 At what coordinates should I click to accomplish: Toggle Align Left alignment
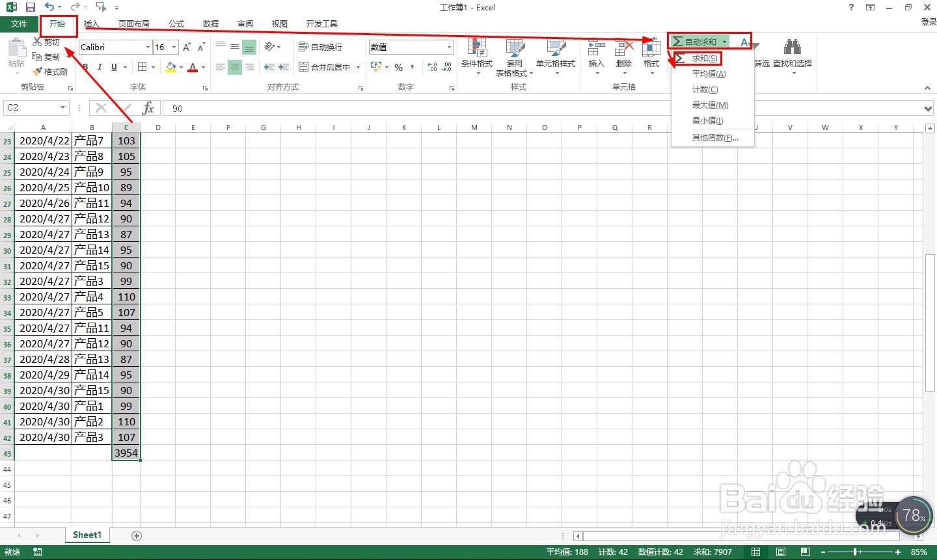click(221, 67)
